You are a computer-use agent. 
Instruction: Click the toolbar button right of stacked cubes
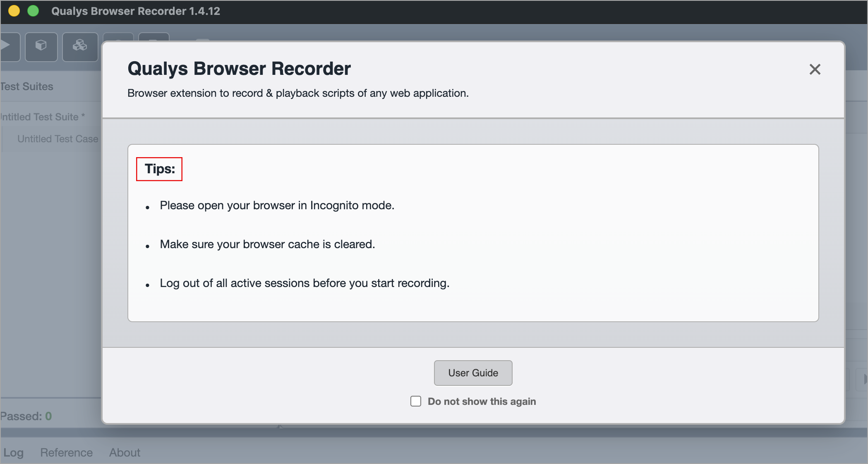pos(118,37)
